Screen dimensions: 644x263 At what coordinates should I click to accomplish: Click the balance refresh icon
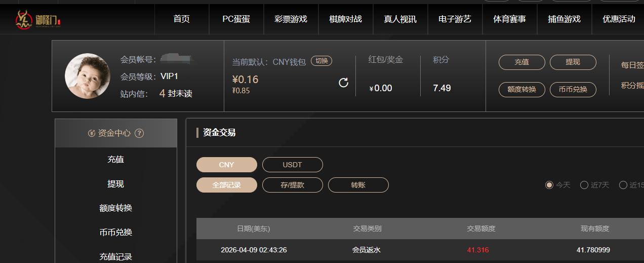pos(343,83)
